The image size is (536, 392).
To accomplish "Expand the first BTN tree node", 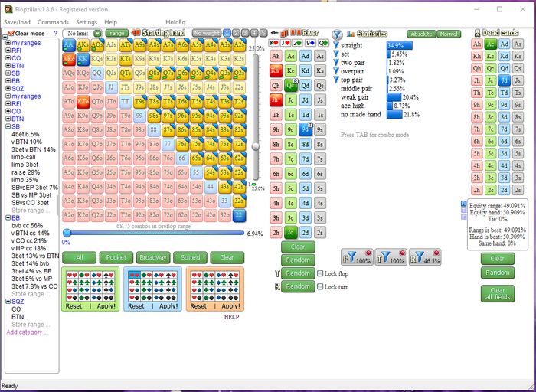I will (x=8, y=66).
